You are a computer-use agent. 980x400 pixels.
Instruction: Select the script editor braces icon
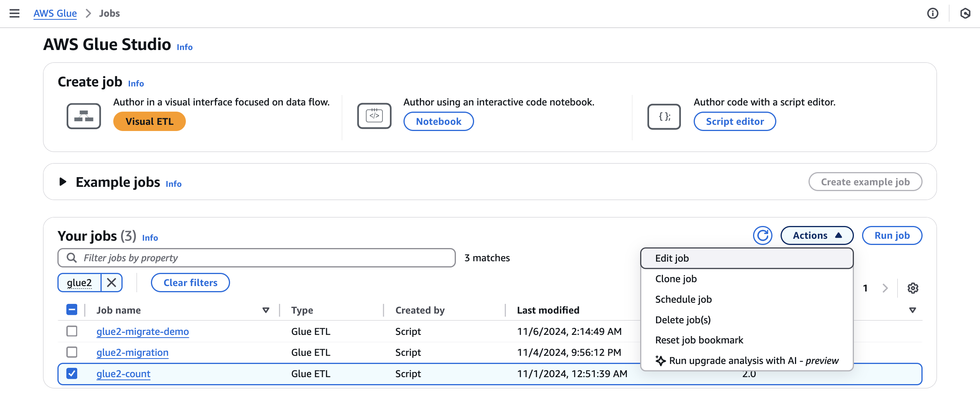pyautogui.click(x=664, y=116)
